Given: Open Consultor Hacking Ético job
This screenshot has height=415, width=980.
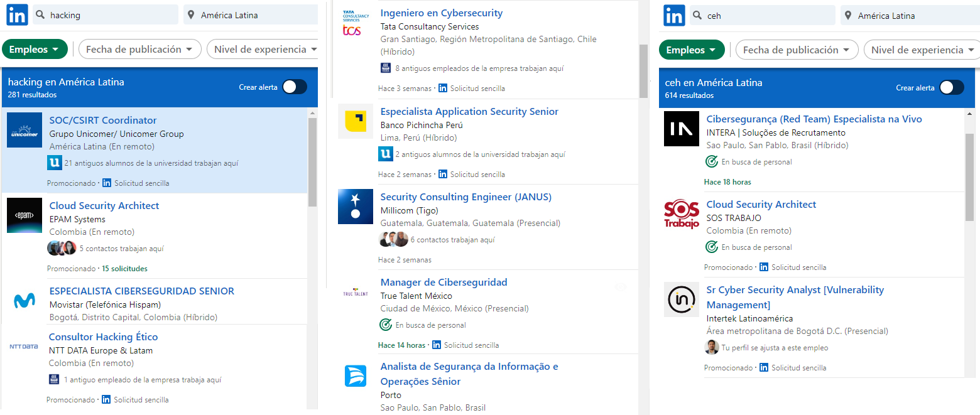Looking at the screenshot, I should point(104,337).
